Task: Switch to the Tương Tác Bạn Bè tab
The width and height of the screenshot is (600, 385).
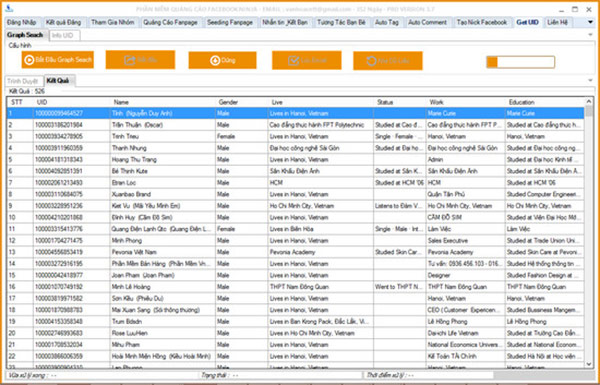Action: (x=341, y=22)
